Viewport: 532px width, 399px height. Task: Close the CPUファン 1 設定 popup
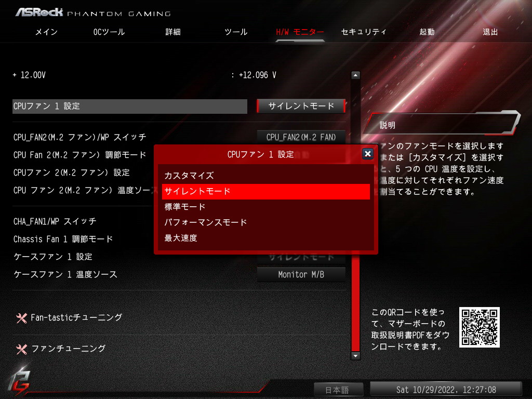tap(367, 154)
